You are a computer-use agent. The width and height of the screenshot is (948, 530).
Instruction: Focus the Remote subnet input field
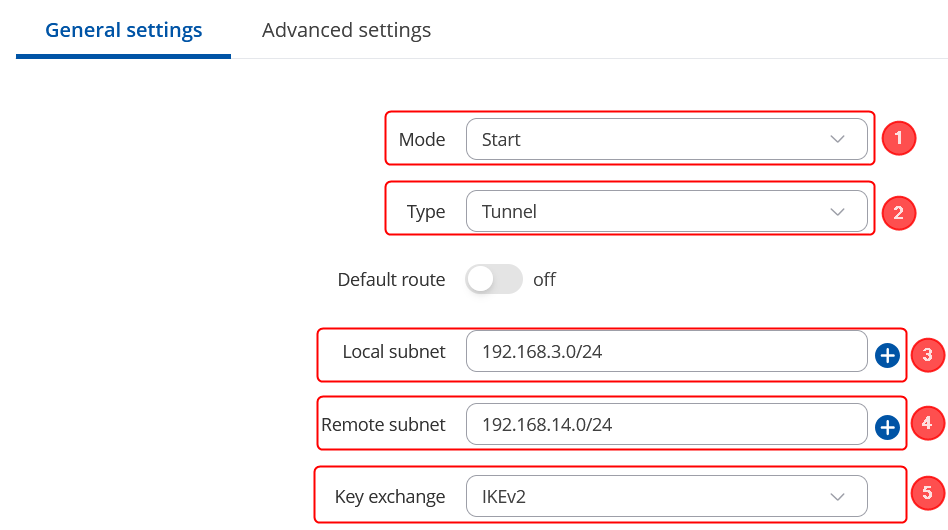coord(666,425)
